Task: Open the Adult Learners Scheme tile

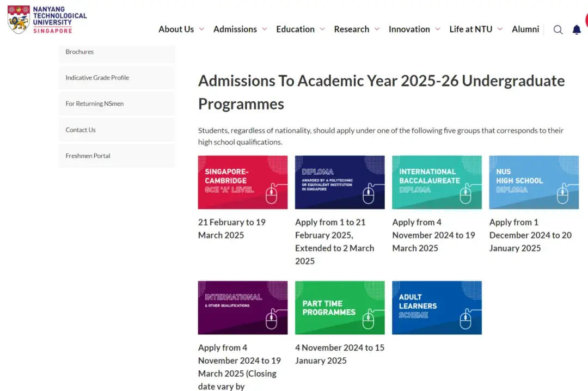Action: click(x=437, y=308)
